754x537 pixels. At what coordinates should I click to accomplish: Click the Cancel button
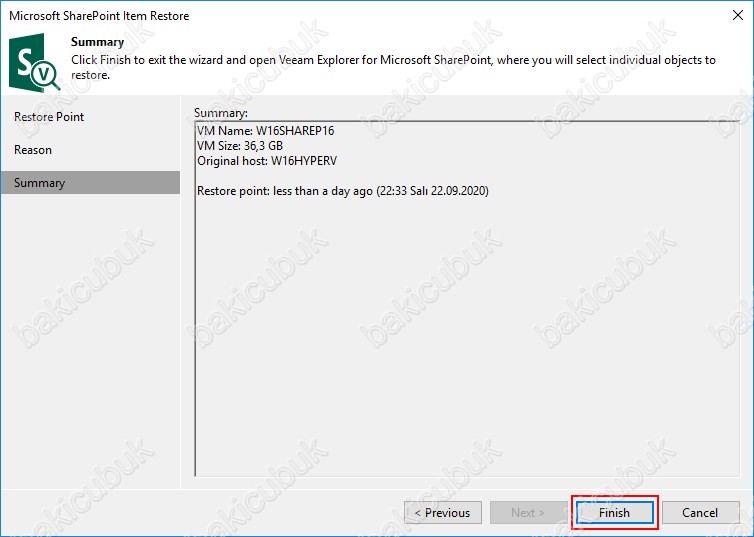coord(700,512)
